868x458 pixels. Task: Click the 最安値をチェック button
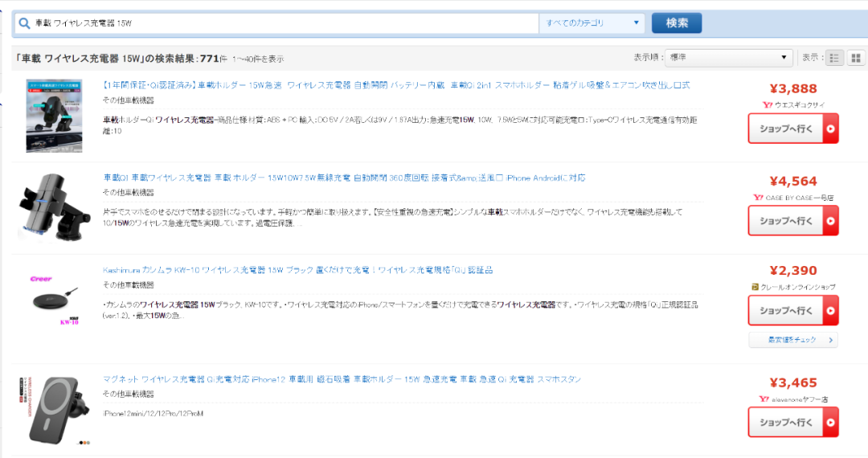coord(793,340)
